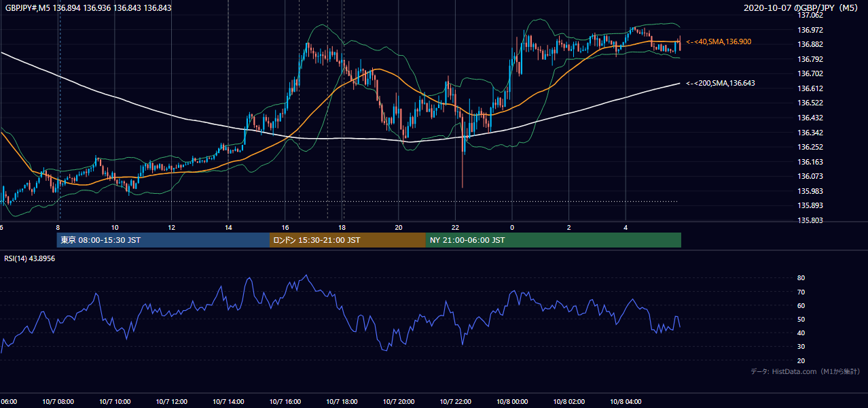This screenshot has width=868, height=408.
Task: Click RSI scale value 30
Action: click(x=801, y=347)
